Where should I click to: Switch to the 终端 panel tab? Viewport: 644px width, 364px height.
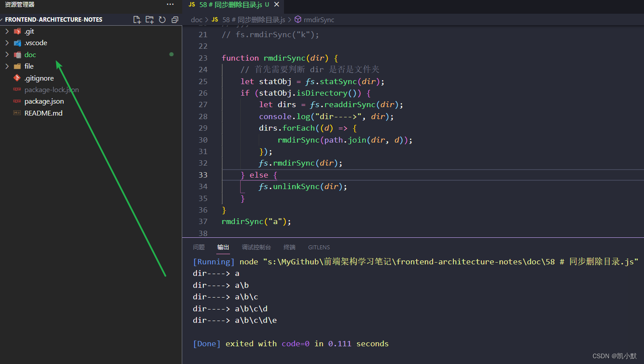[289, 247]
